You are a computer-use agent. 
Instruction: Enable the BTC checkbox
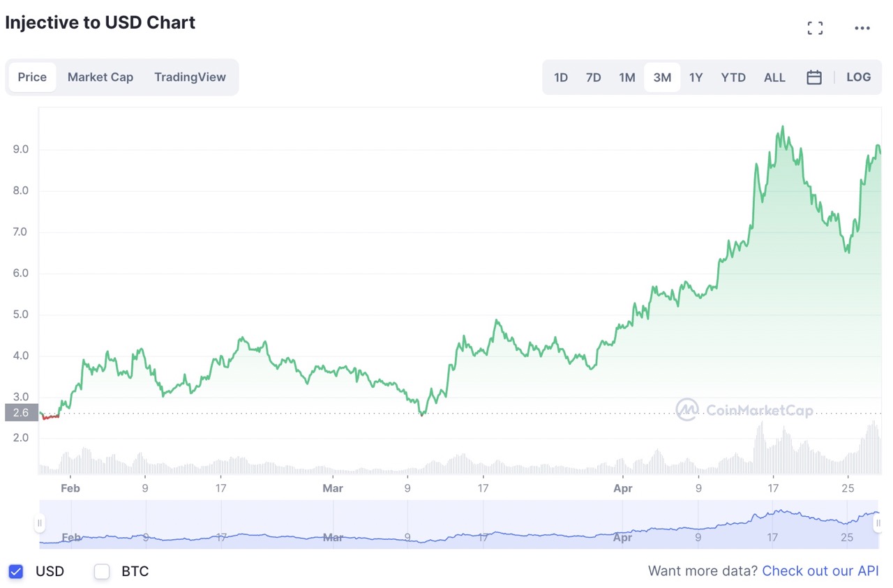(102, 572)
